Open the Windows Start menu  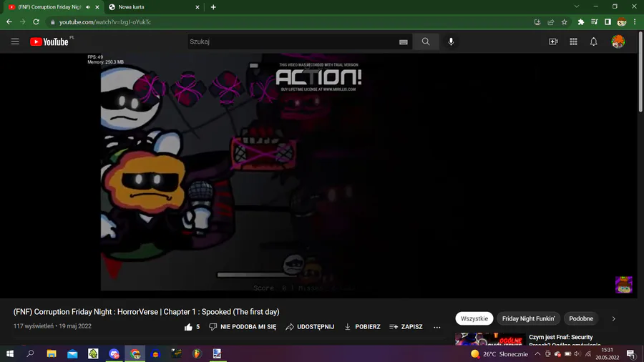(10, 353)
